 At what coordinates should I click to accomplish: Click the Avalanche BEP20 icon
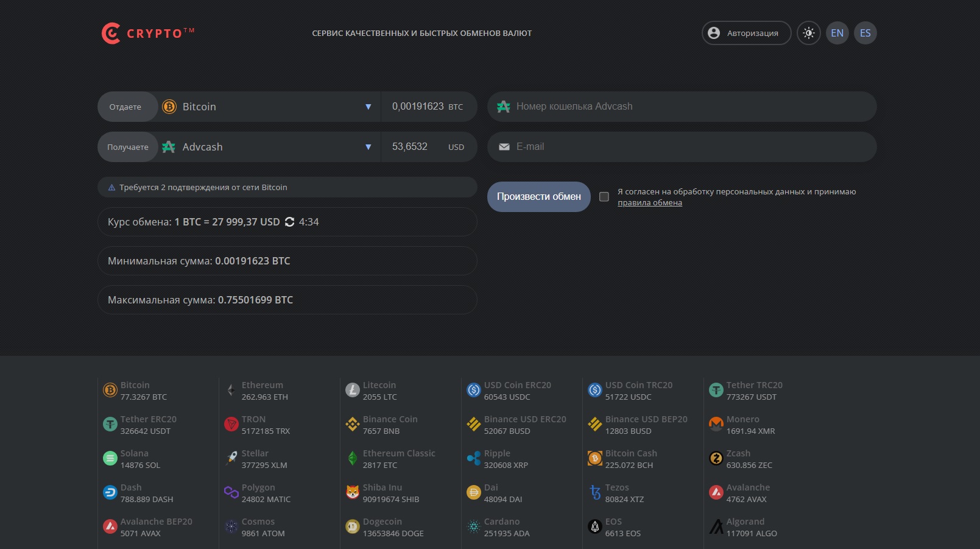point(110,526)
